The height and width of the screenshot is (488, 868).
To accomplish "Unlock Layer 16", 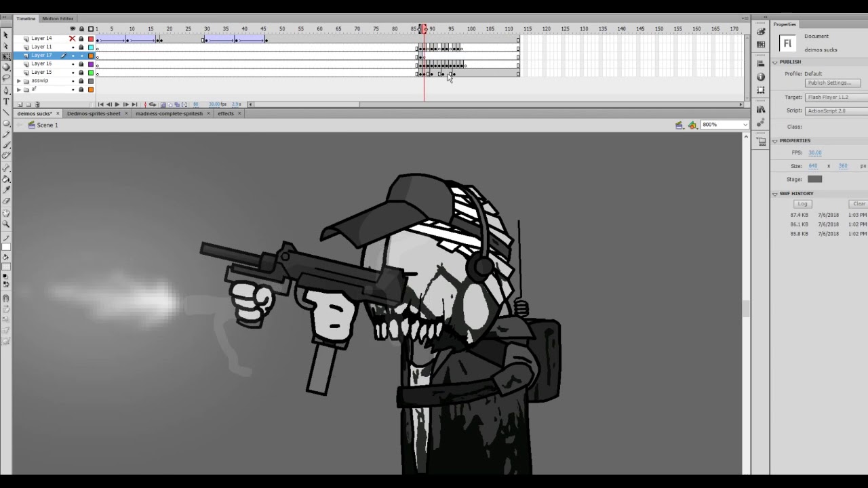I will pyautogui.click(x=81, y=64).
